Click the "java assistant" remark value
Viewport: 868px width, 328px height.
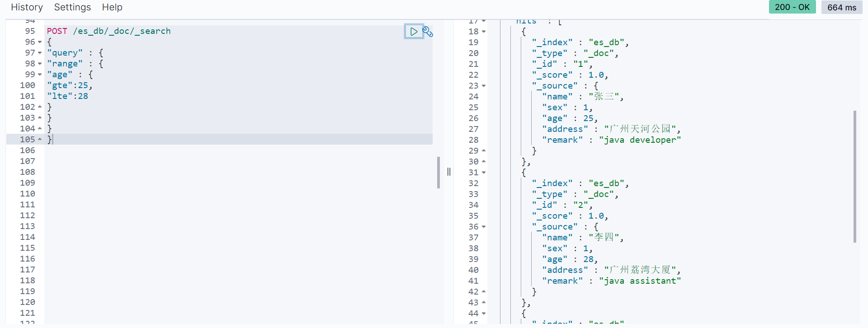[640, 281]
